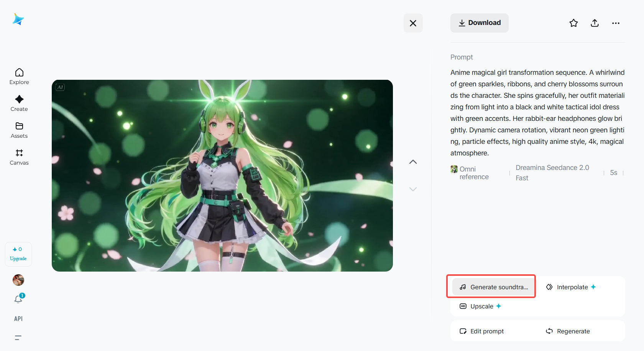Click Generate soundtrack button
The image size is (644, 351).
(x=493, y=287)
